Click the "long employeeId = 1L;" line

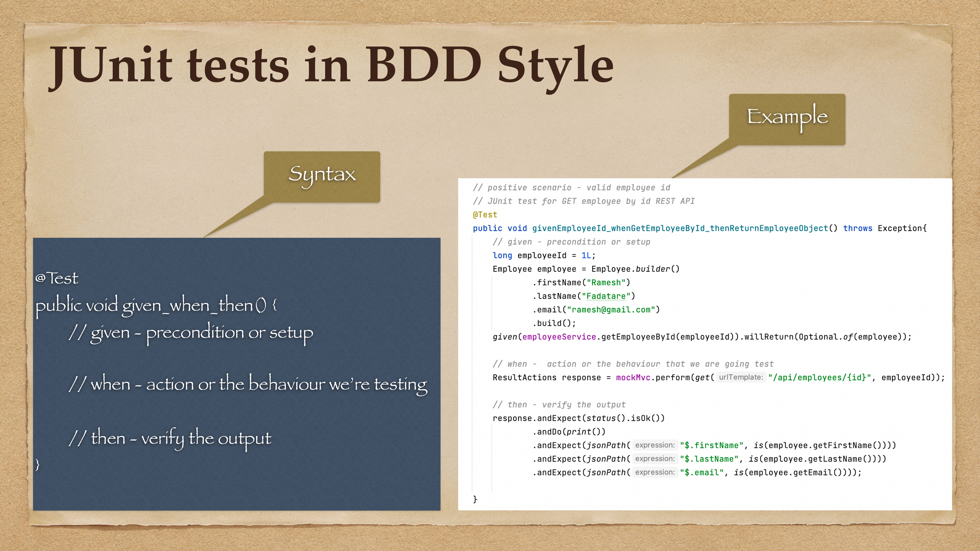pos(544,255)
